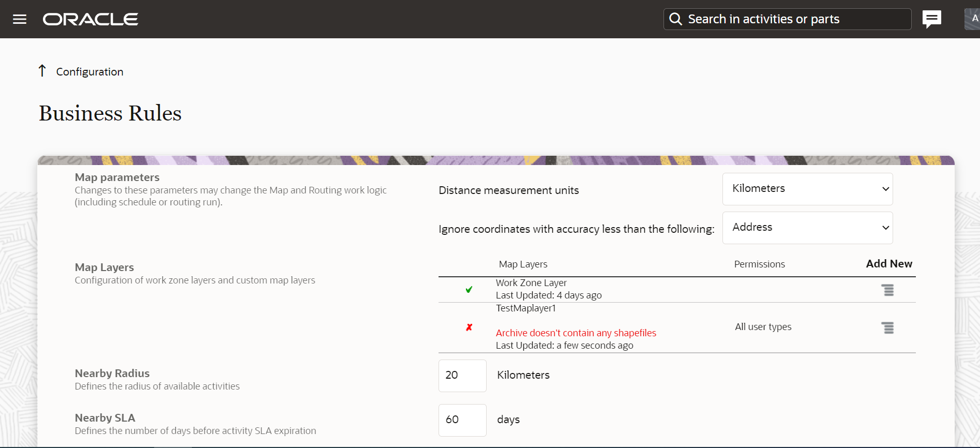Expand Distance measurement units dropdown

(x=807, y=189)
